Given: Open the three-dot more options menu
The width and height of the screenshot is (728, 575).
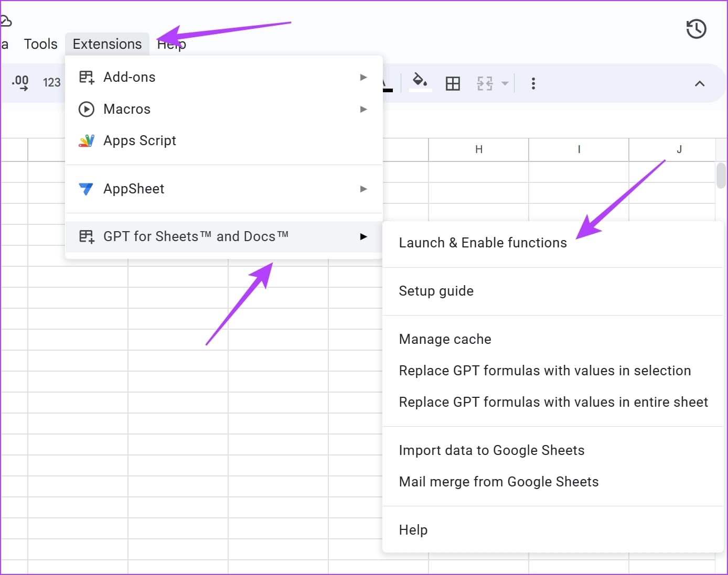Looking at the screenshot, I should (533, 83).
